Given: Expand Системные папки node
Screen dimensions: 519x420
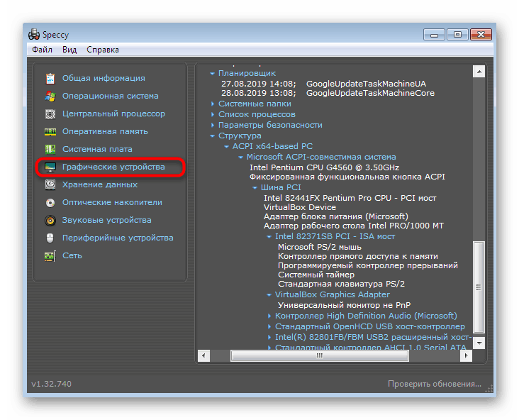Looking at the screenshot, I should [x=213, y=104].
